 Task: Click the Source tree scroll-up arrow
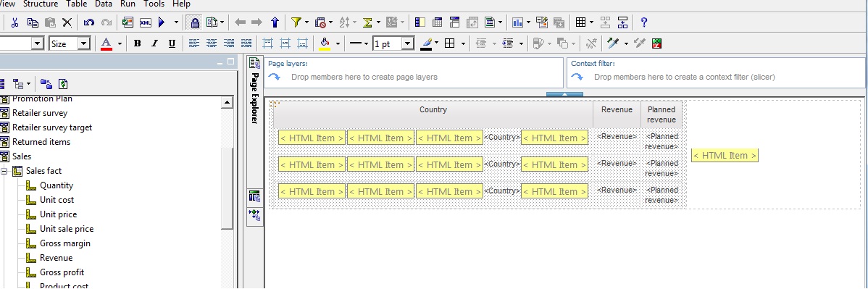pyautogui.click(x=227, y=103)
